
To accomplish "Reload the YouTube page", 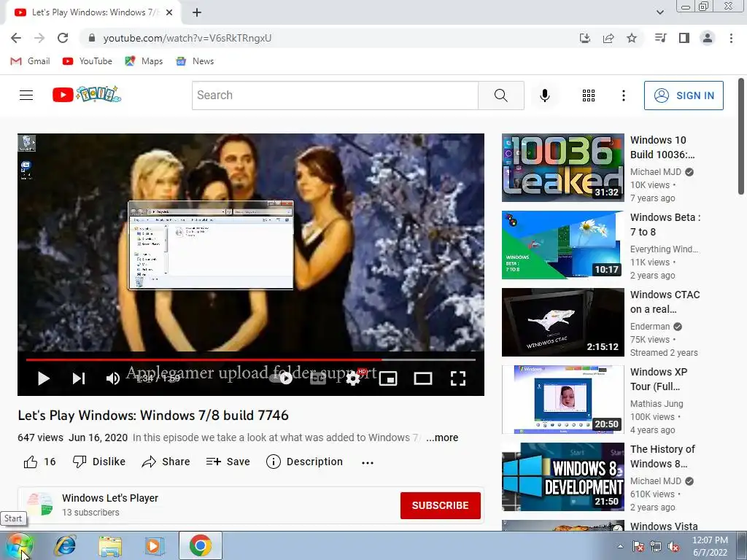I will pos(63,38).
